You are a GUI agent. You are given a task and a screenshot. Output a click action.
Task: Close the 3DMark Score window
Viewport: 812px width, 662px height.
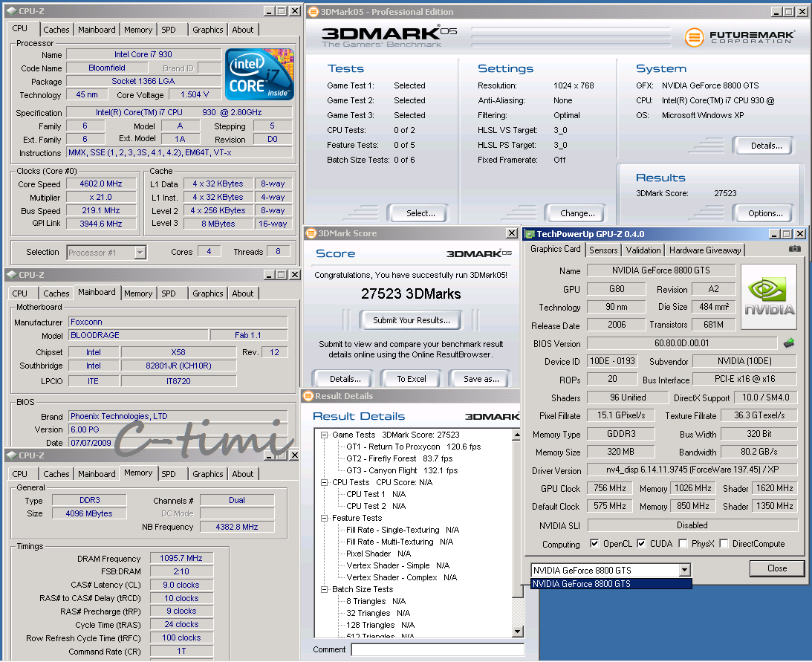(x=512, y=233)
